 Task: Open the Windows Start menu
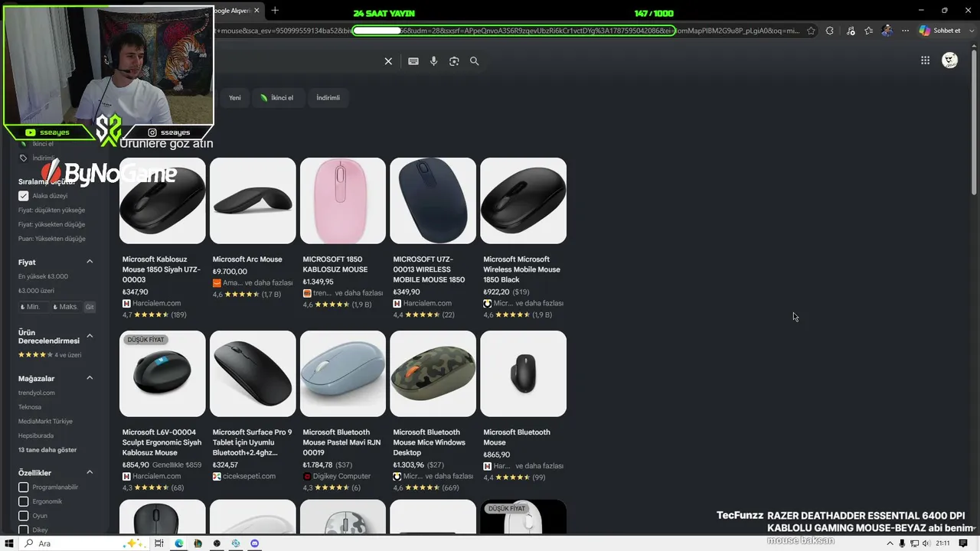pyautogui.click(x=9, y=543)
